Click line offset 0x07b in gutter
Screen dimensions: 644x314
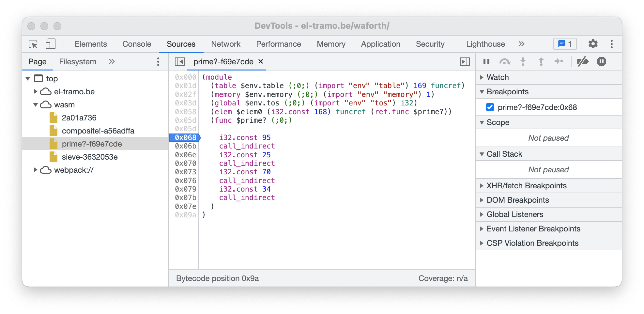pos(185,197)
